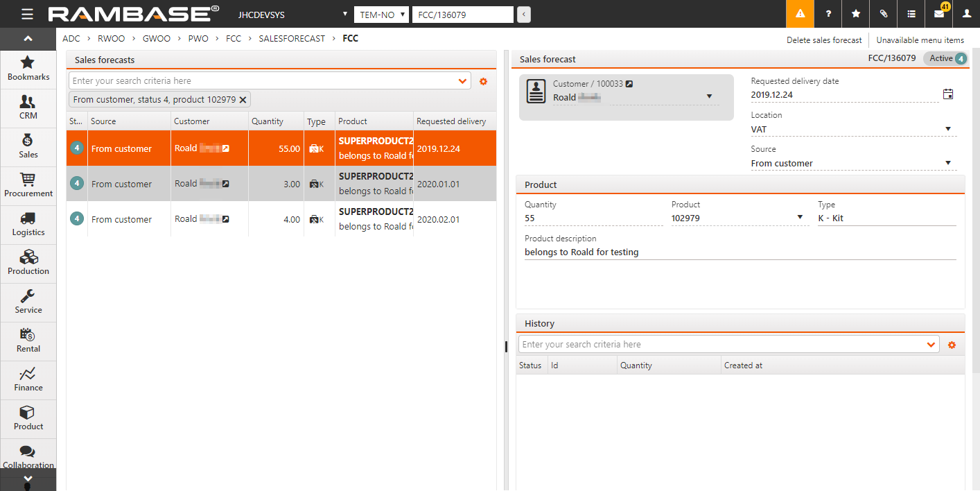Open the requested delivery date calendar picker
Screen dimensions: 980x491
click(948, 94)
